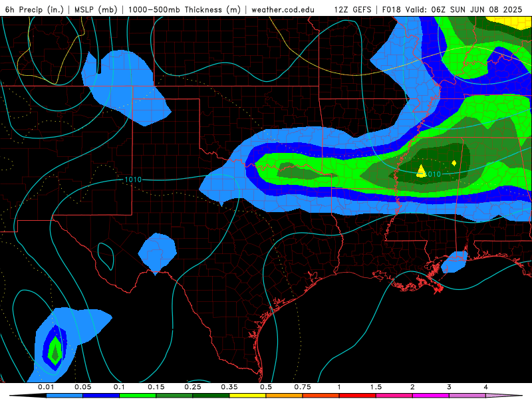Click the yellow triangle precipitation maximum in Mississippi
This screenshot has height=399, width=532.
[421, 171]
